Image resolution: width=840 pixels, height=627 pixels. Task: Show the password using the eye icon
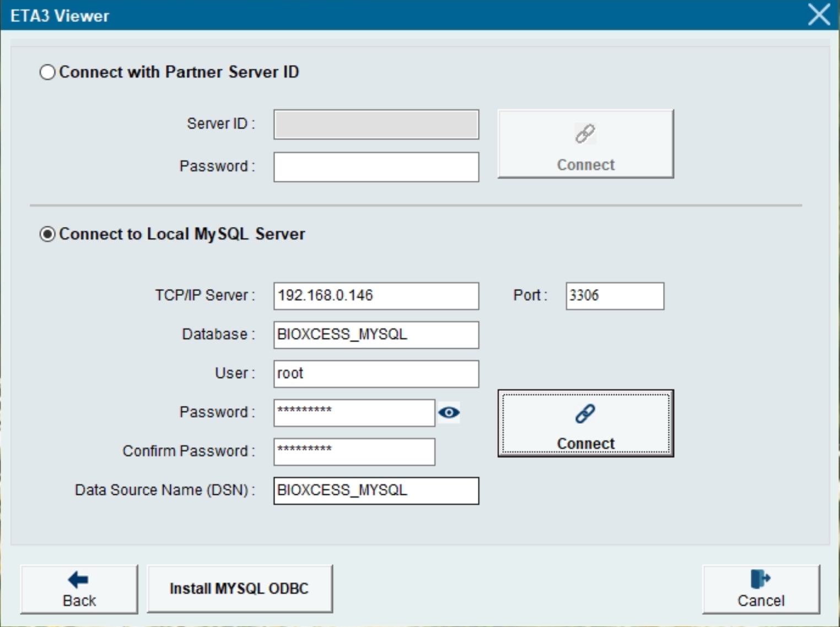(449, 413)
